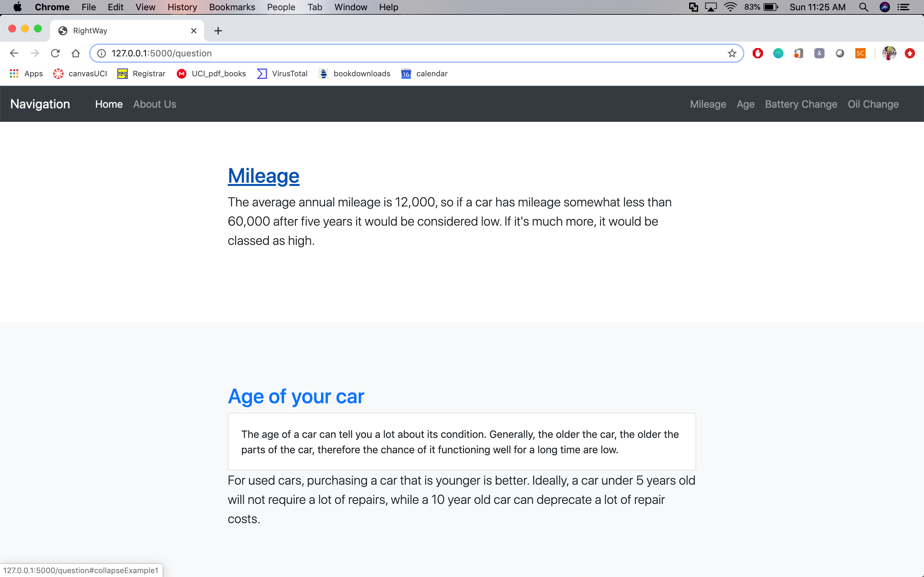The height and width of the screenshot is (577, 924).
Task: Collapse the Age of your car section
Action: point(296,396)
